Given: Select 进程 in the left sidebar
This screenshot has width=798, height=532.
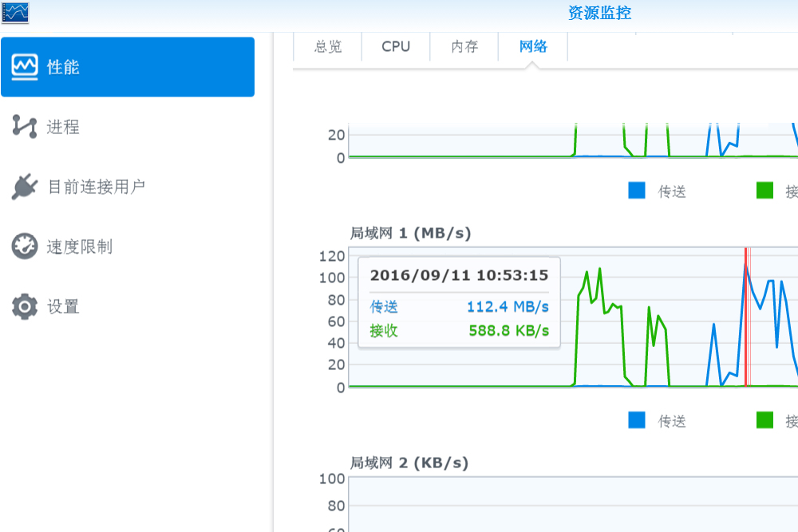Looking at the screenshot, I should pyautogui.click(x=62, y=127).
